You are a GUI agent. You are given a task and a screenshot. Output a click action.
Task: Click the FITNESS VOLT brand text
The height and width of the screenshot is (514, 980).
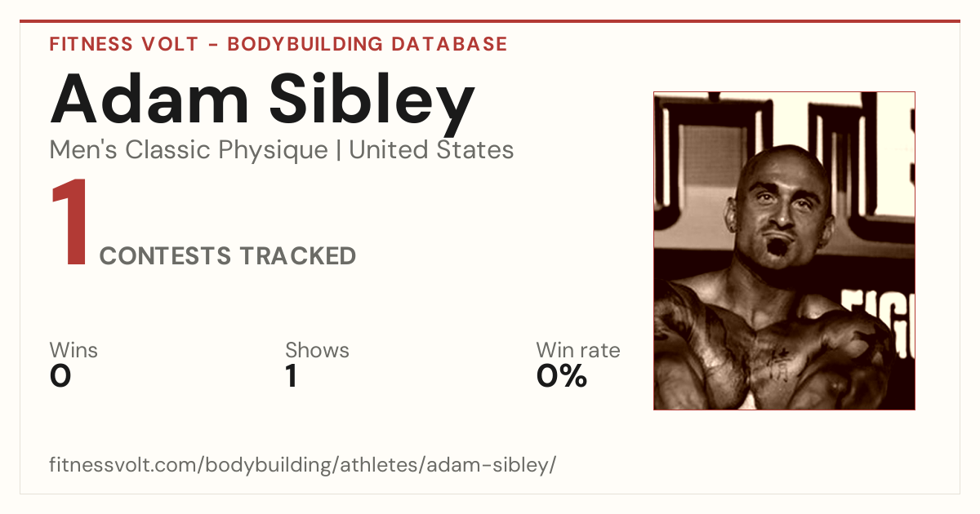[x=123, y=44]
